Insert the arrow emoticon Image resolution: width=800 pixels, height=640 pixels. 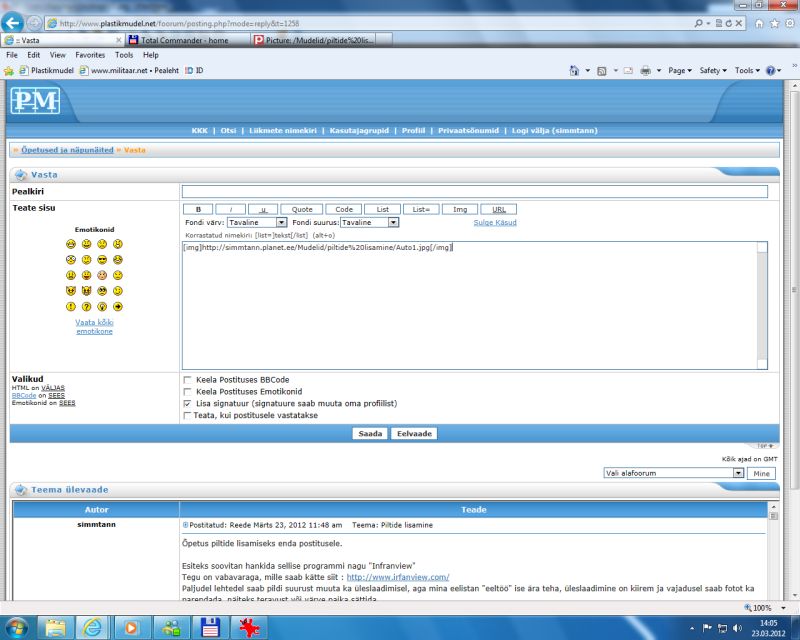pyautogui.click(x=118, y=307)
